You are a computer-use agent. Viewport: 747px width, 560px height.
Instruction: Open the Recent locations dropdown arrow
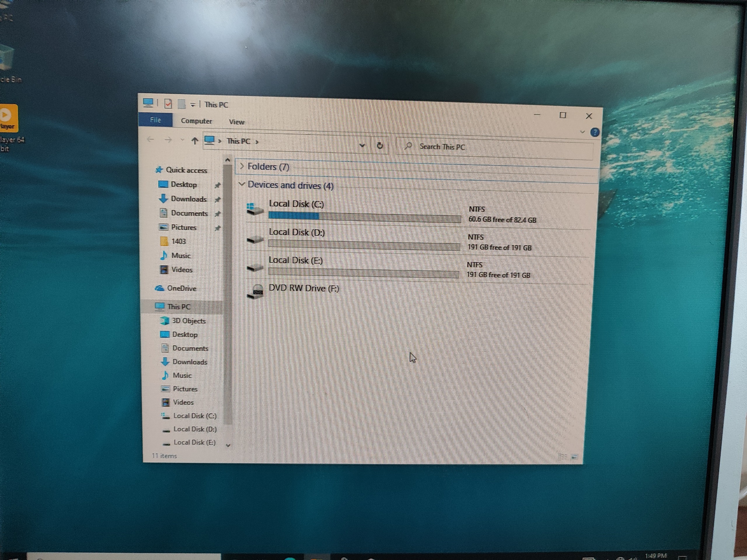182,140
